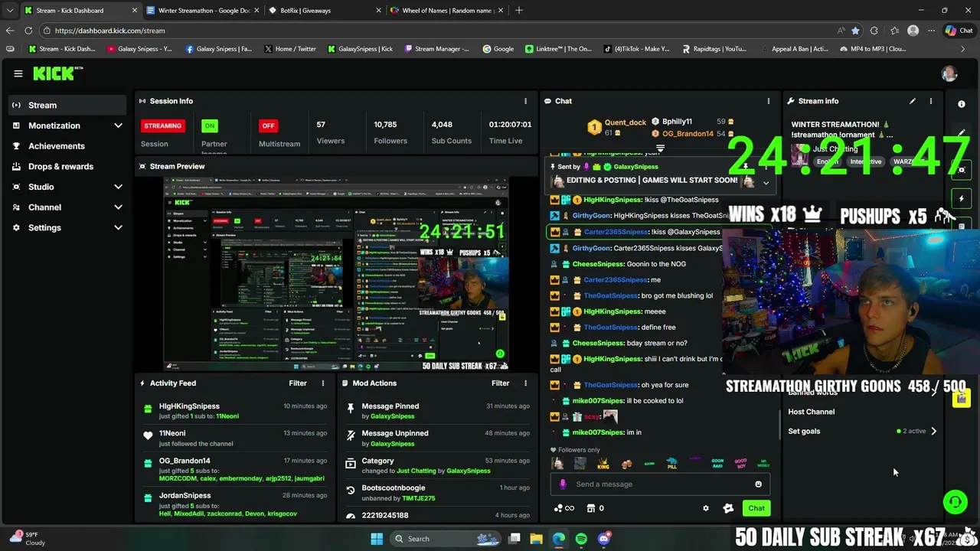Expand the Channel sidebar section
This screenshot has height=551, width=980.
(118, 207)
